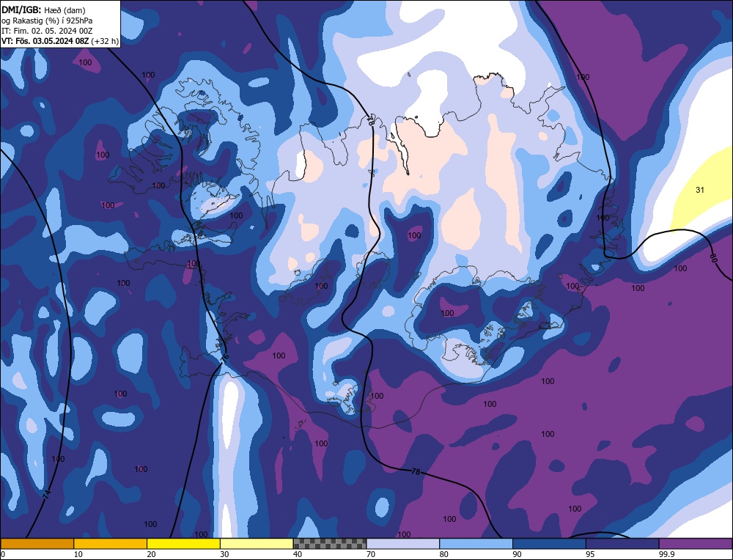This screenshot has height=560, width=733.
Task: Click the medium blue 90–95 legend swatch
Action: tap(549, 543)
